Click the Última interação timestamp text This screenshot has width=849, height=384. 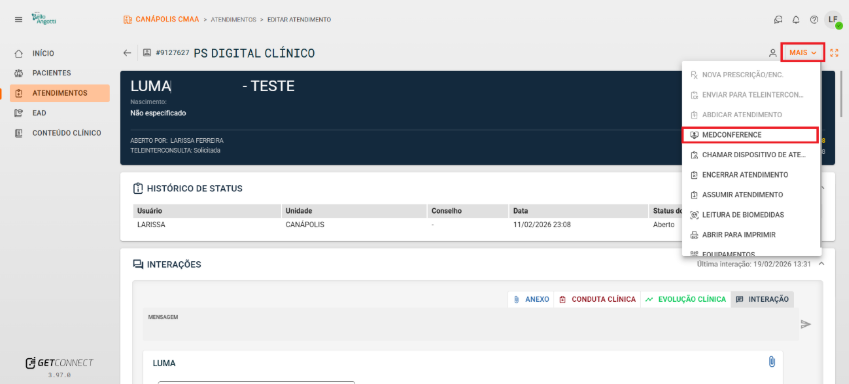click(x=754, y=264)
